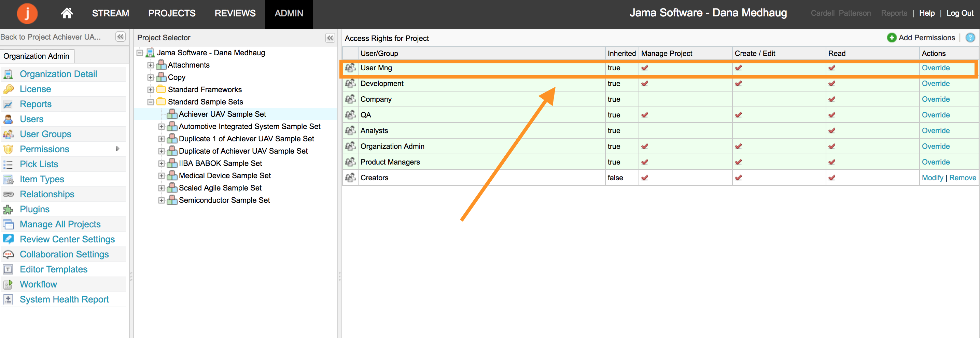Open the Workflow settings entry
Screen dimensions: 980x338
[x=39, y=284]
